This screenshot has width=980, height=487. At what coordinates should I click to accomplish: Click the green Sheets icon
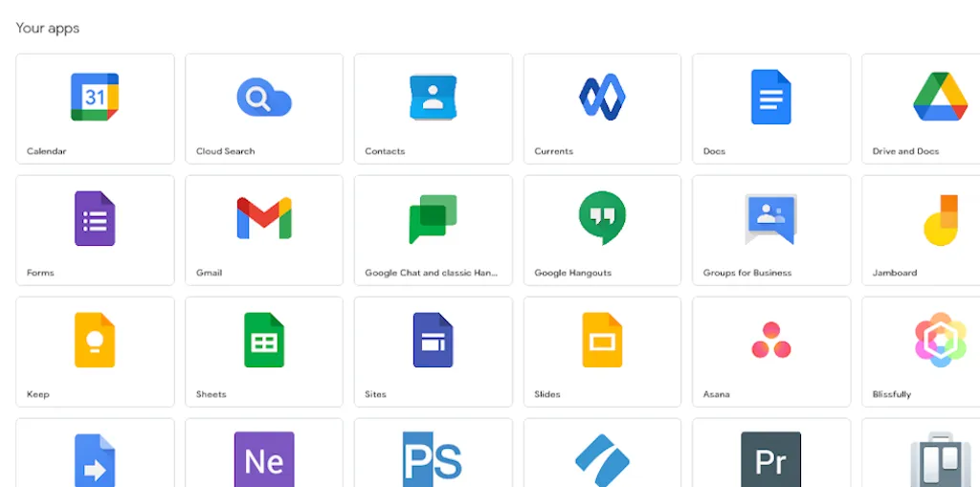[264, 340]
